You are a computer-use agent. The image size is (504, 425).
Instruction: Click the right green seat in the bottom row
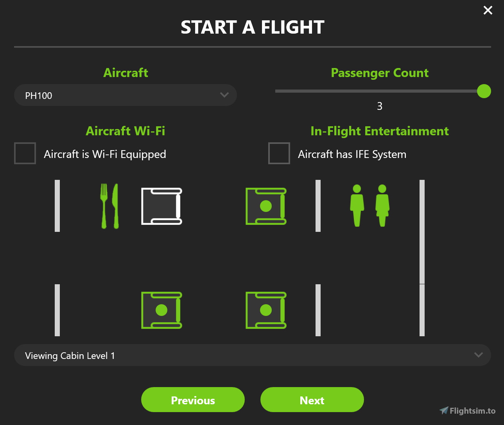pos(265,310)
